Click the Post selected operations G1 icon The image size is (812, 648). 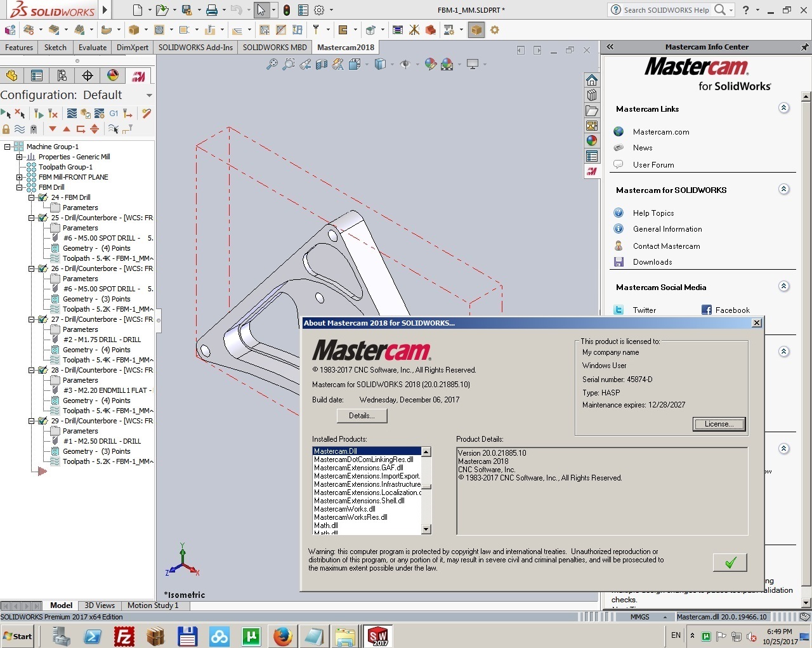point(114,114)
